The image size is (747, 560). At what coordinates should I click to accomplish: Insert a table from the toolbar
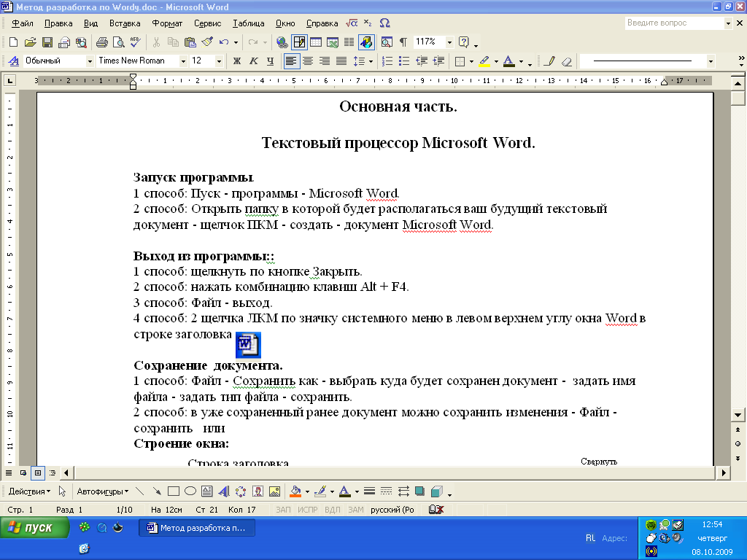[316, 42]
